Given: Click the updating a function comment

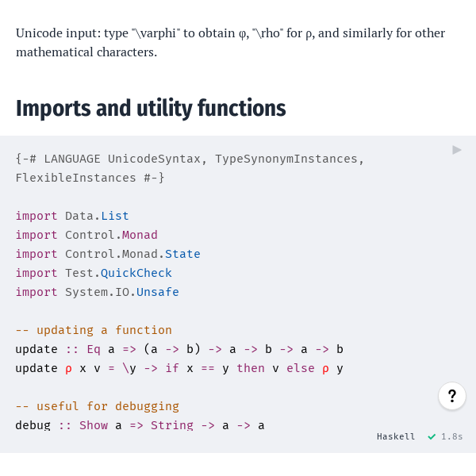Looking at the screenshot, I should (94, 330).
